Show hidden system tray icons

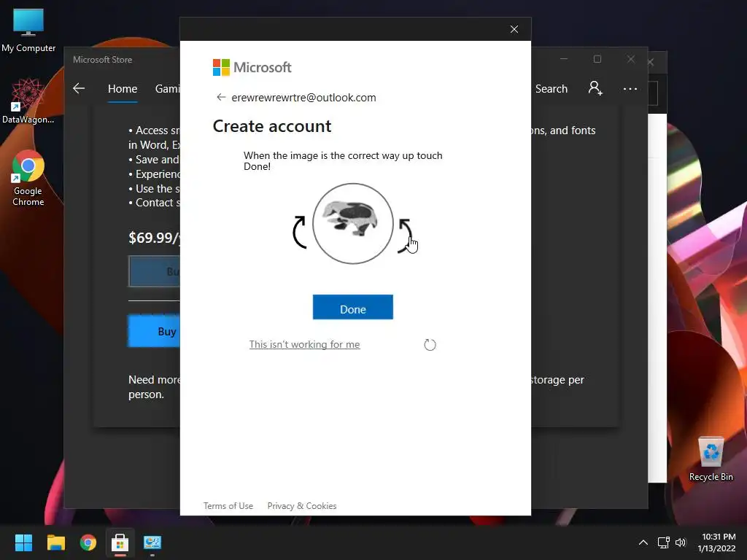[643, 542]
